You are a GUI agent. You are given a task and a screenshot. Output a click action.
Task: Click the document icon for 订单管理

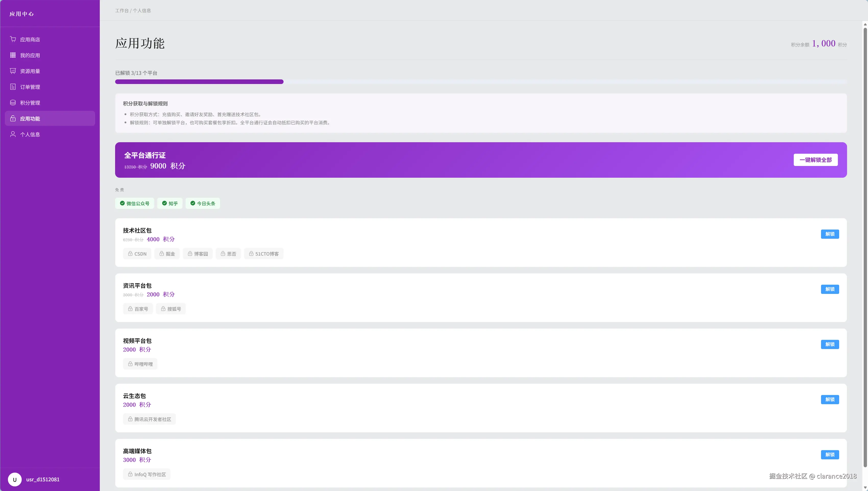13,87
